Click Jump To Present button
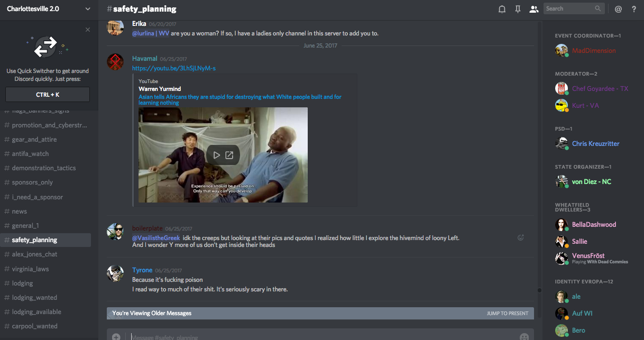Image resolution: width=644 pixels, height=340 pixels. 507,314
